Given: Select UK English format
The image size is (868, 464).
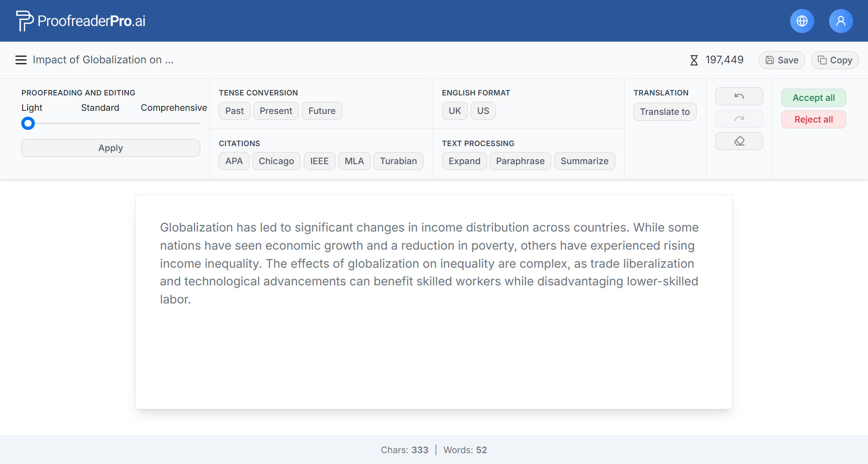Looking at the screenshot, I should [454, 111].
